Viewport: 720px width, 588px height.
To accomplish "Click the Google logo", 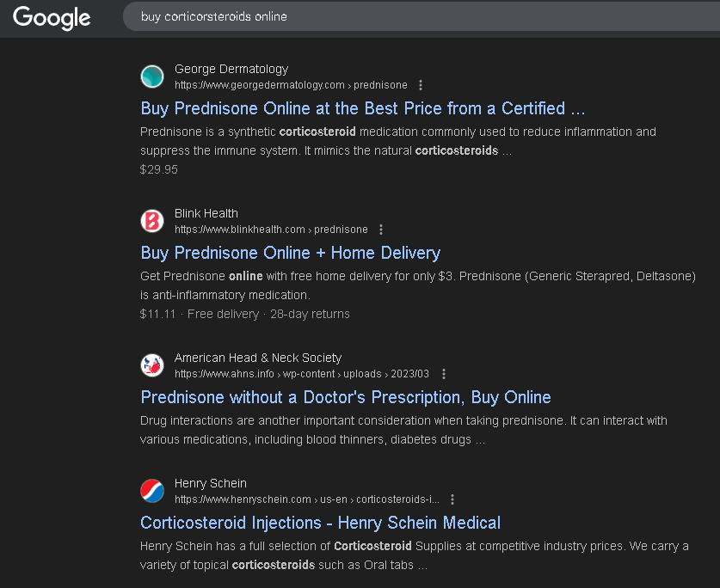I will [52, 17].
